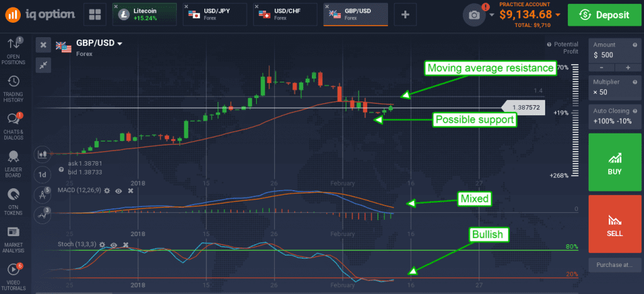Remove the Stoch indicator

(126, 244)
